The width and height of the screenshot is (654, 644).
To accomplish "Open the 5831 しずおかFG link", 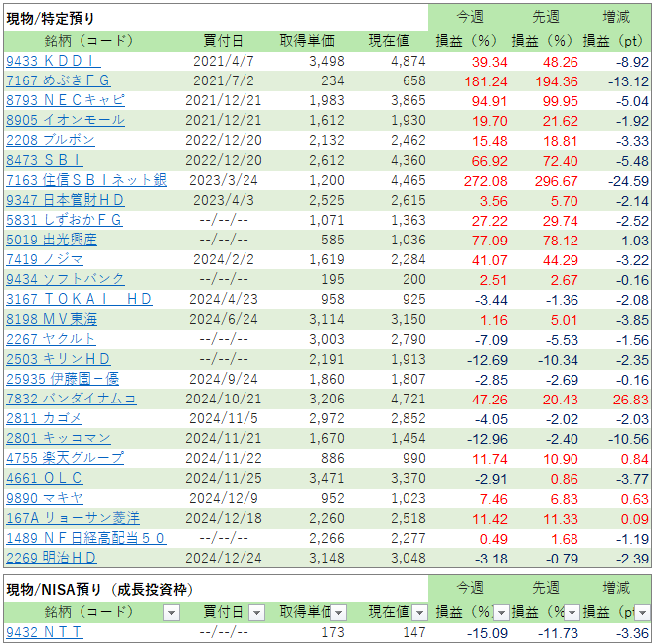I will tap(65, 220).
